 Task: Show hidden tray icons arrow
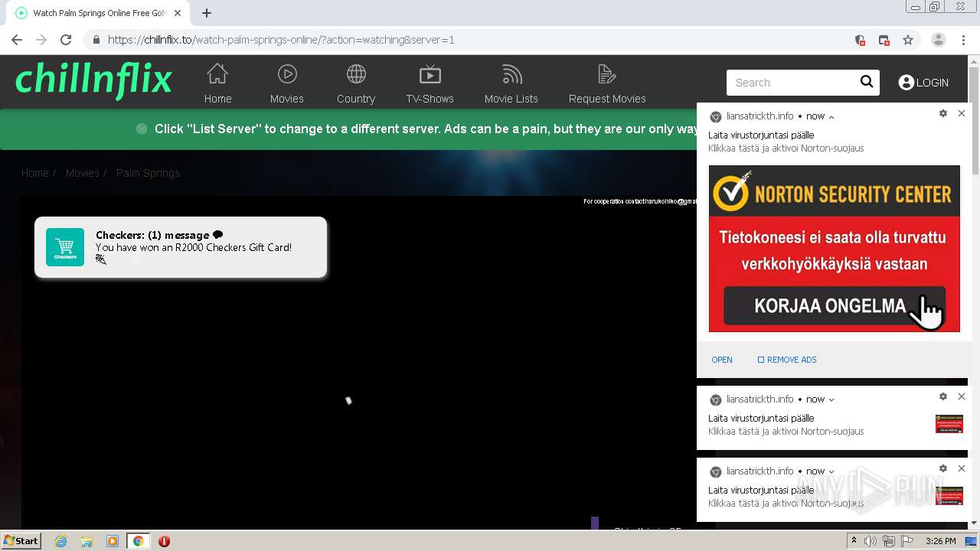[854, 541]
